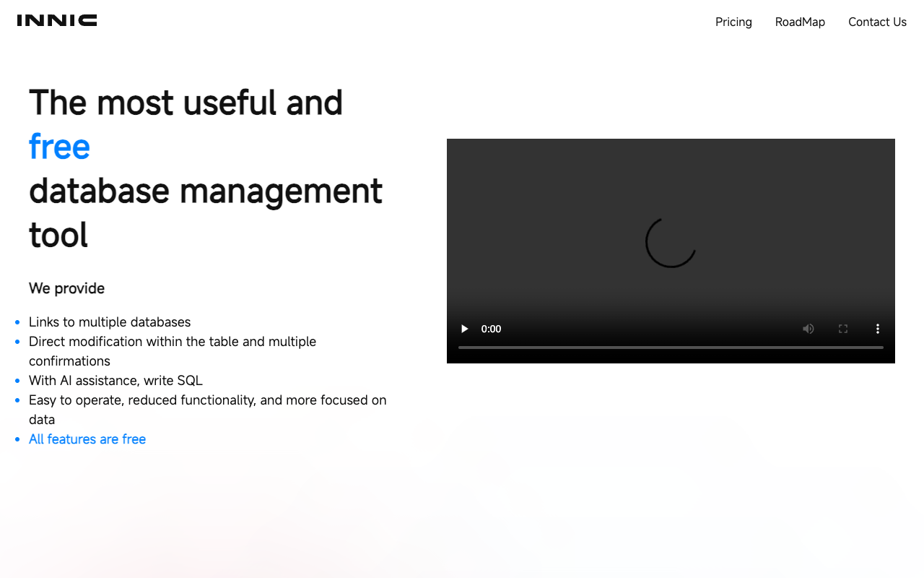924x578 pixels.
Task: Click 'With AI assistance, write SQL' item
Action: pos(115,381)
